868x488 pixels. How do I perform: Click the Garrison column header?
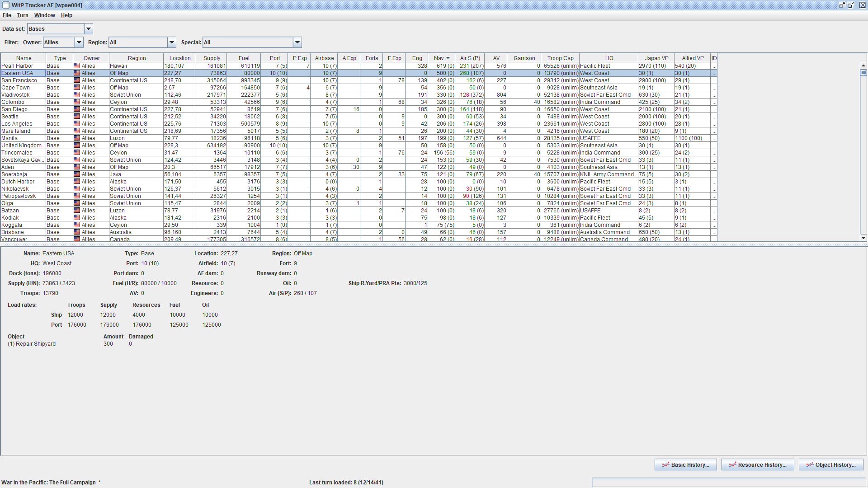click(x=524, y=58)
